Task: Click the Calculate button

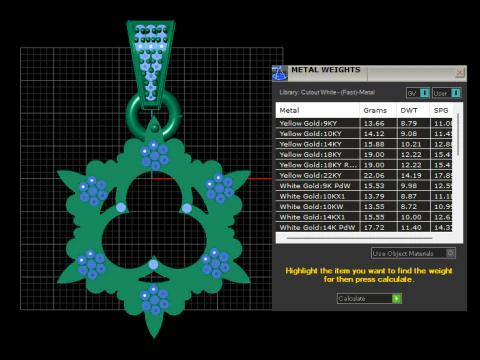Action: (x=369, y=298)
